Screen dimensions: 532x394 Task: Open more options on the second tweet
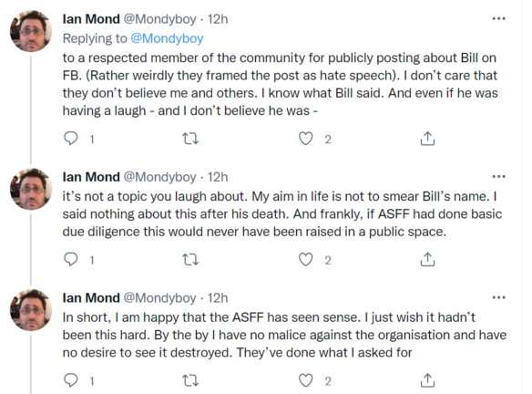[x=499, y=177]
